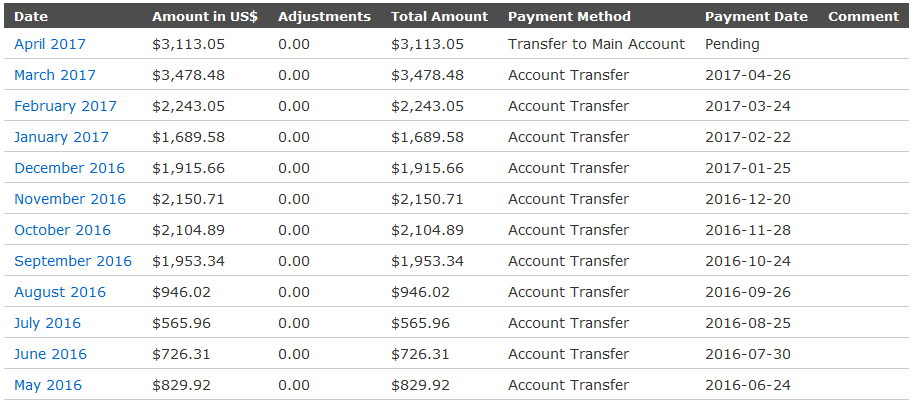The image size is (913, 403).
Task: Open the January 2017 statement link
Action: [x=61, y=137]
